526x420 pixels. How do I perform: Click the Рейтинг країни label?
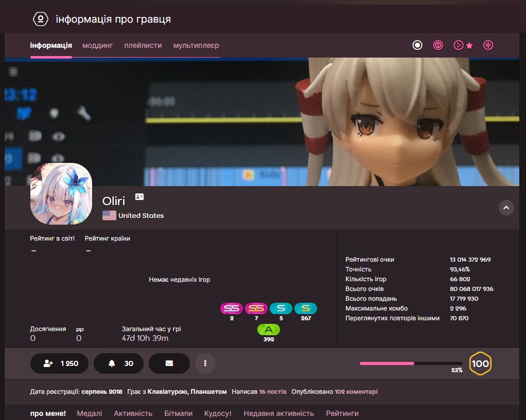(108, 239)
